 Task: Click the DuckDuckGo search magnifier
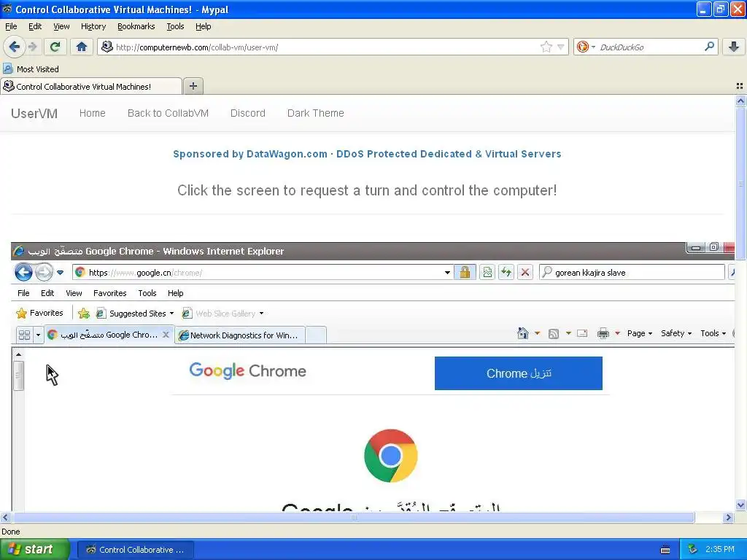[x=709, y=47]
